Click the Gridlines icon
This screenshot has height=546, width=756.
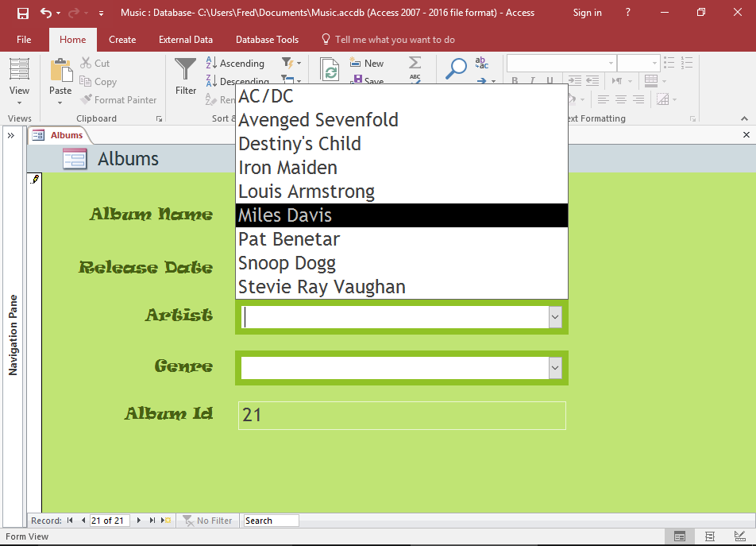[651, 80]
